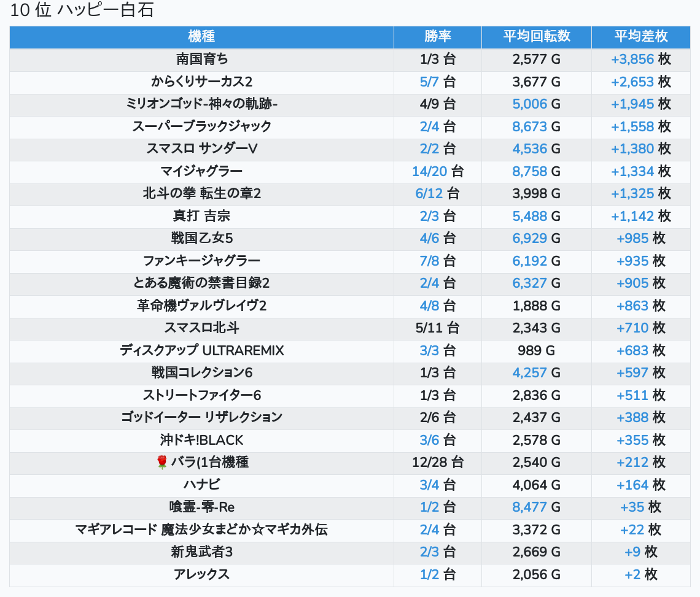Select ミリオンゴッド-神々の軌跡- row name
The width and height of the screenshot is (700, 597).
(x=202, y=104)
